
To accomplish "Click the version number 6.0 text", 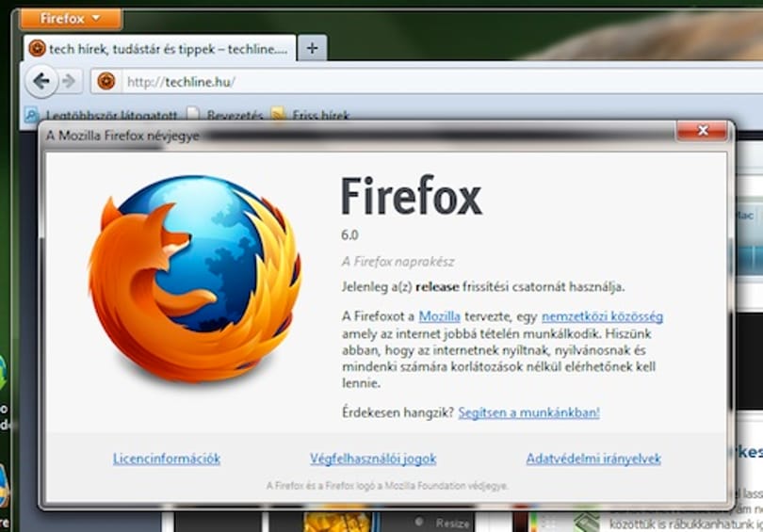I will 349,235.
